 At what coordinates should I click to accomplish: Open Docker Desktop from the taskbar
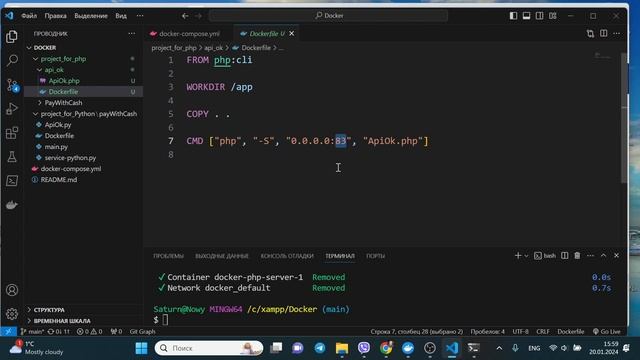click(408, 348)
